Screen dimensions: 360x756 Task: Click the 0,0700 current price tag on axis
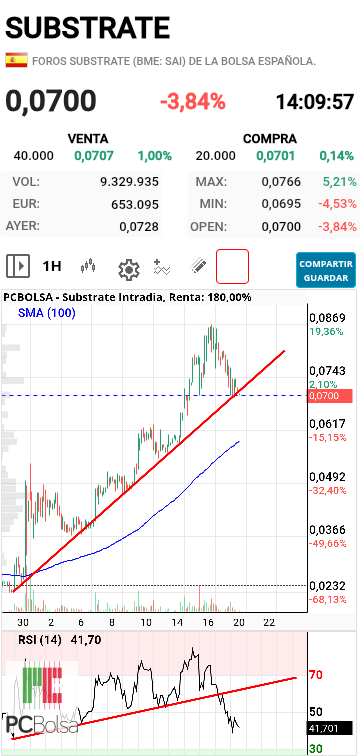[x=330, y=396]
